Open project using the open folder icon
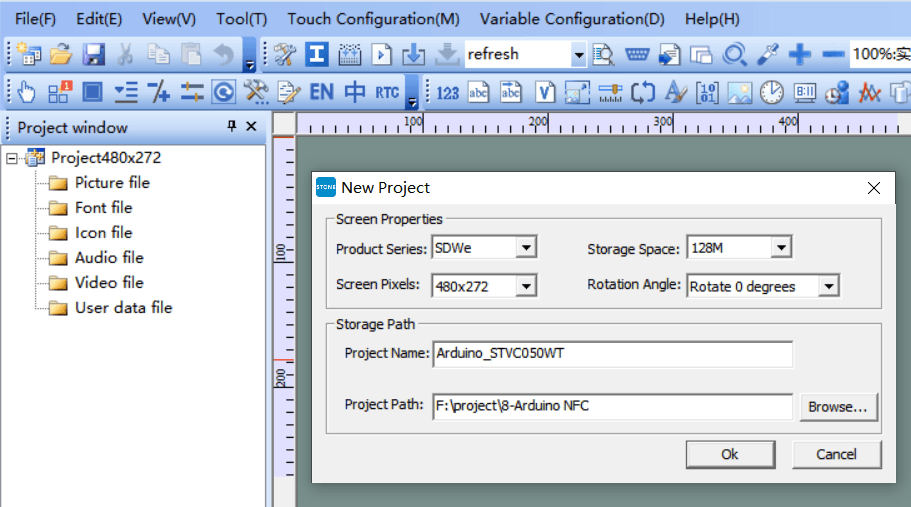The image size is (911, 507). pyautogui.click(x=60, y=54)
